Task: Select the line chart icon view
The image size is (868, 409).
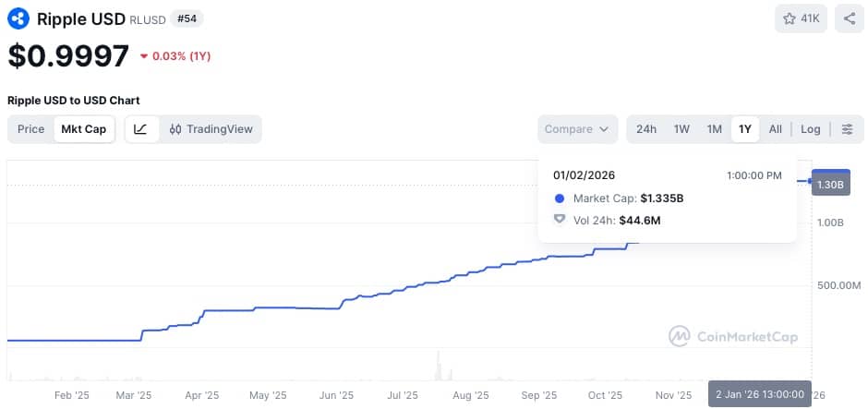Action: (140, 129)
